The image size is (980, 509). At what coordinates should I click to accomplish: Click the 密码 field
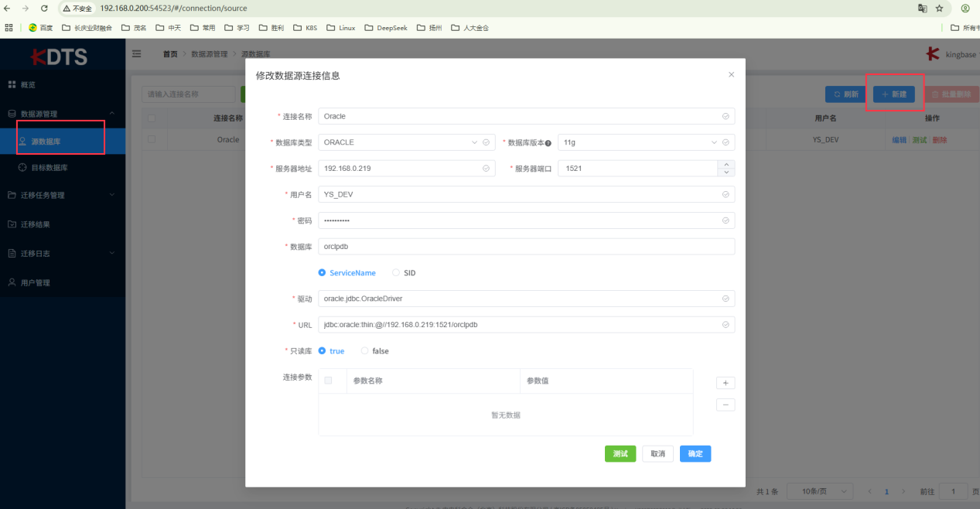[x=527, y=220]
